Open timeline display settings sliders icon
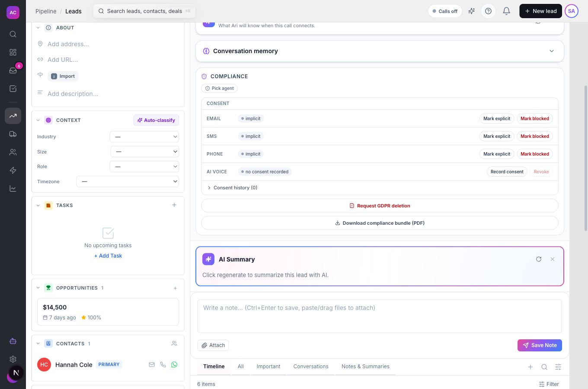The image size is (588, 389). tap(558, 367)
